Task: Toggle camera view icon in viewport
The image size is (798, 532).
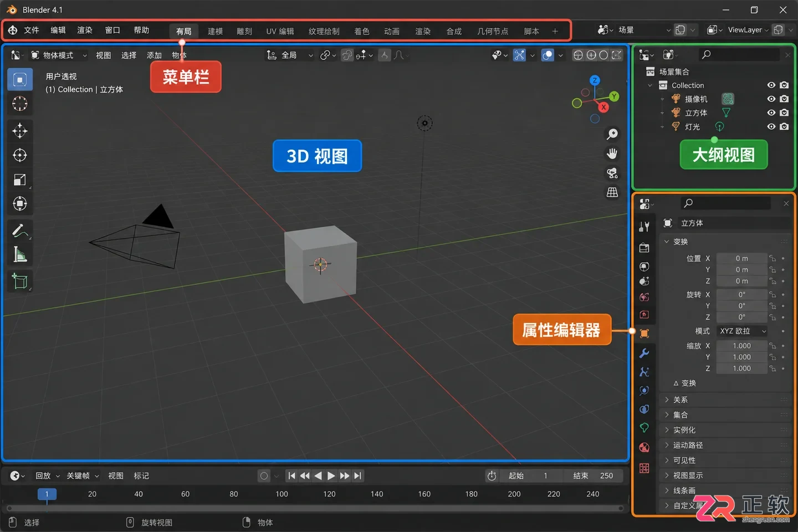Action: pos(612,173)
